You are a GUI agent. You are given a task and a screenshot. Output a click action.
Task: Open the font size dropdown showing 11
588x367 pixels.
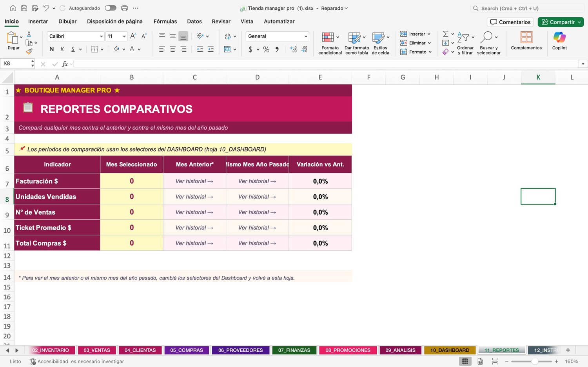click(124, 36)
